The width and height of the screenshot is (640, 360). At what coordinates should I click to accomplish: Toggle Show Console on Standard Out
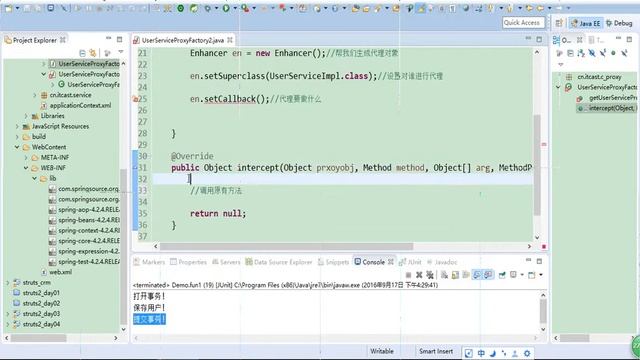pyautogui.click(x=478, y=275)
